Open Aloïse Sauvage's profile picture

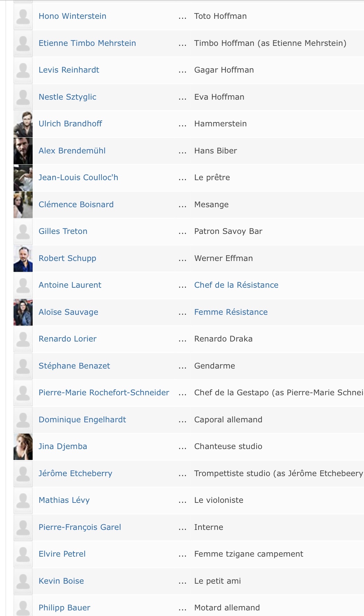pos(23,312)
